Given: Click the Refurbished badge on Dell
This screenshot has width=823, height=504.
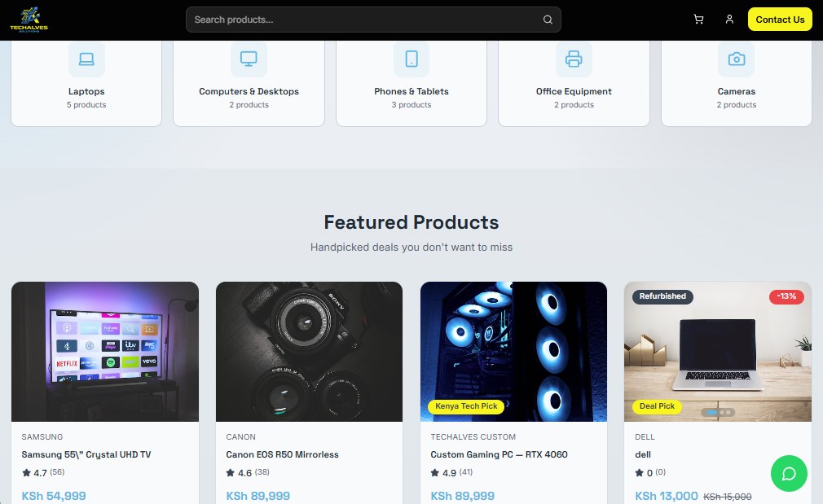Looking at the screenshot, I should coord(662,296).
